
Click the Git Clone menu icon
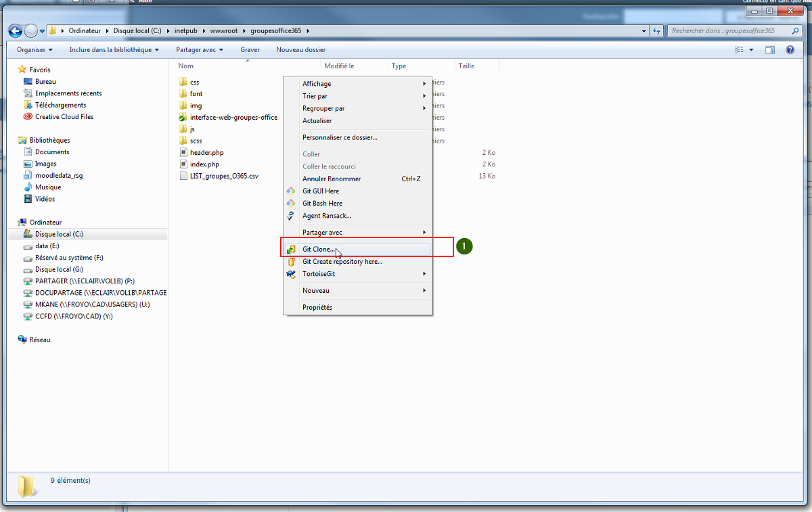[x=291, y=250]
